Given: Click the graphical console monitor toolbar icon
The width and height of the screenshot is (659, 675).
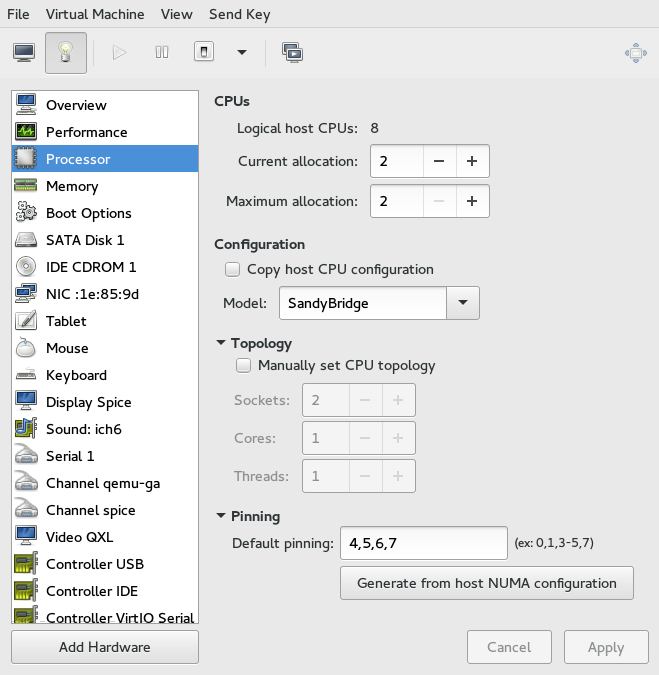Looking at the screenshot, I should (24, 53).
